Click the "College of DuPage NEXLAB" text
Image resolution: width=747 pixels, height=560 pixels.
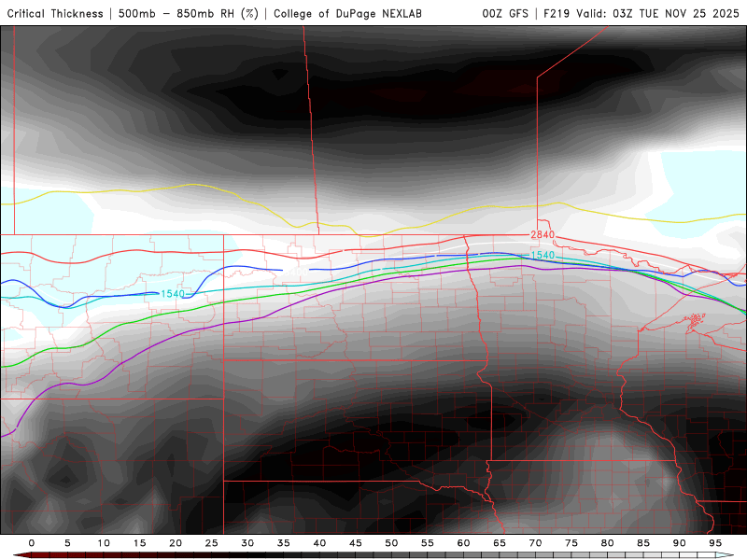[347, 14]
